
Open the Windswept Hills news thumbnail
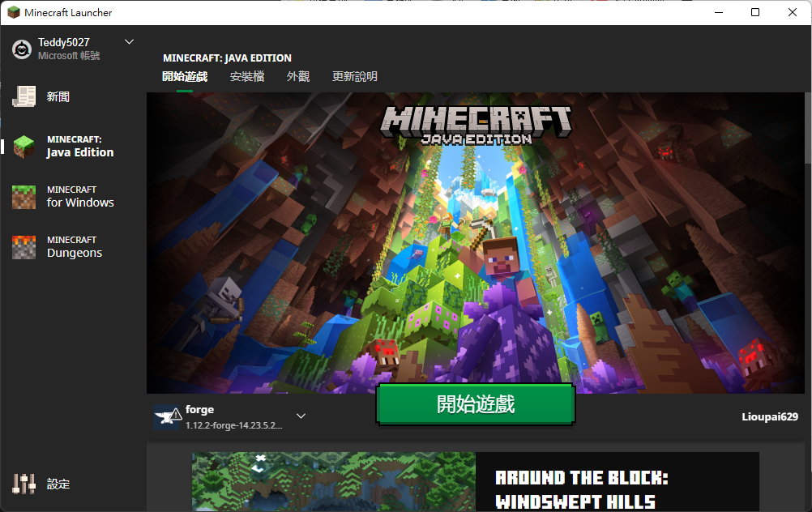[334, 482]
